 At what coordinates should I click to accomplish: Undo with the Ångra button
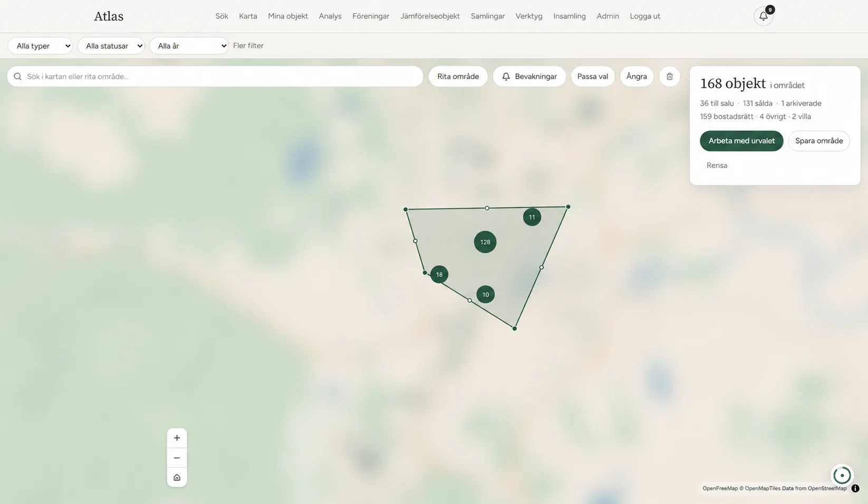(636, 76)
